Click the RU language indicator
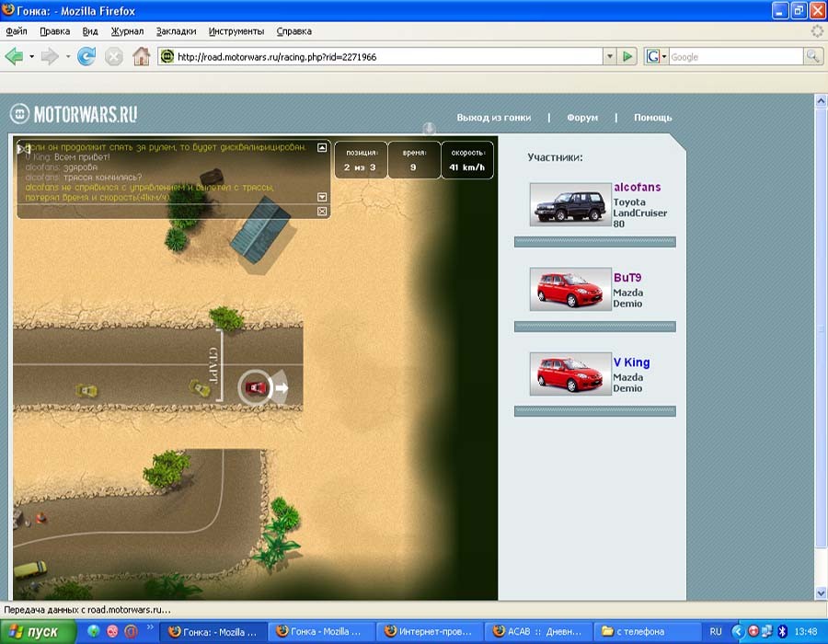This screenshot has height=644, width=828. tap(716, 631)
